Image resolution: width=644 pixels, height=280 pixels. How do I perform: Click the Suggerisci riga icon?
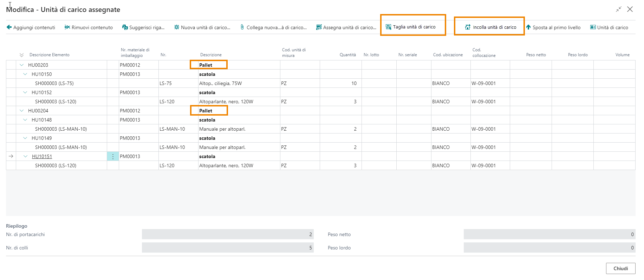pos(125,27)
